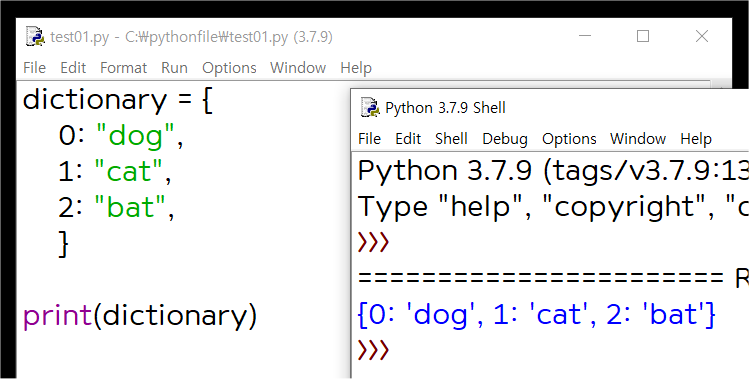The image size is (749, 379).
Task: Click the "cat" string in the editor
Action: (x=128, y=172)
